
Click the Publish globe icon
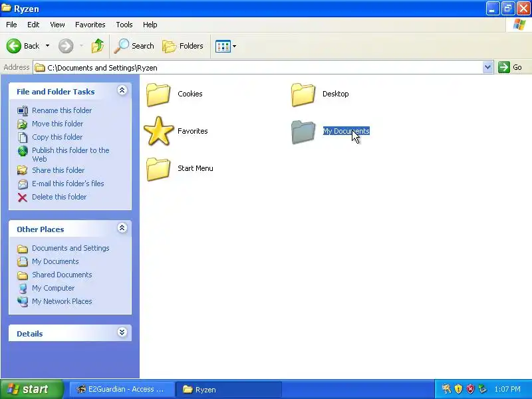(x=23, y=152)
